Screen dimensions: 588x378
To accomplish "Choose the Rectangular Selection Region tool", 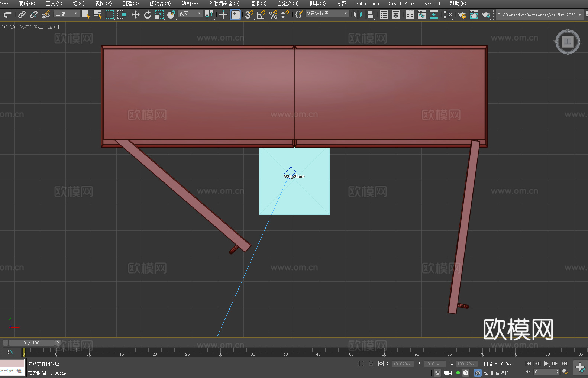I will (x=110, y=14).
